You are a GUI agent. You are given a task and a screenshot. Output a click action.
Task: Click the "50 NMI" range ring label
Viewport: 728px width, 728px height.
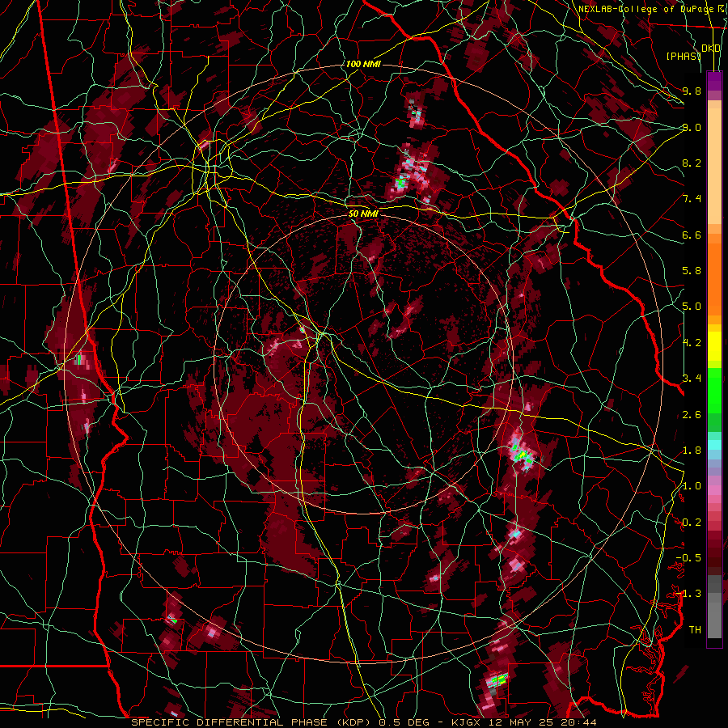(x=363, y=214)
